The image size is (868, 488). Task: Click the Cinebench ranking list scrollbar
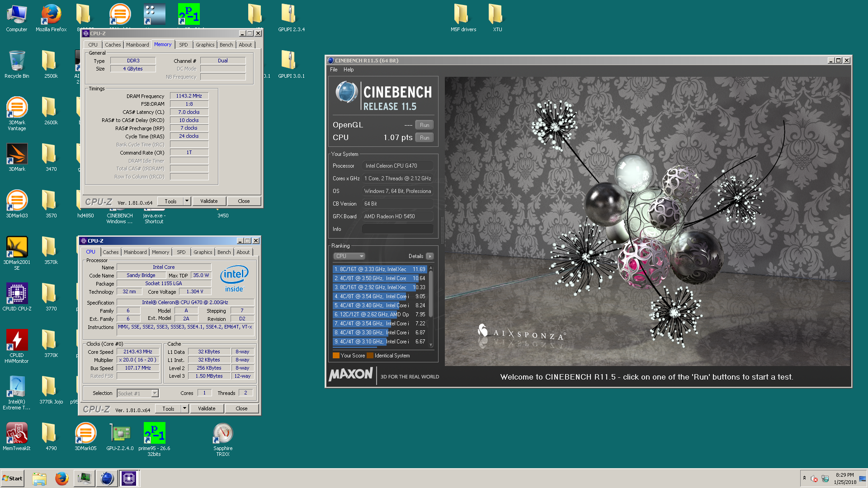click(431, 306)
